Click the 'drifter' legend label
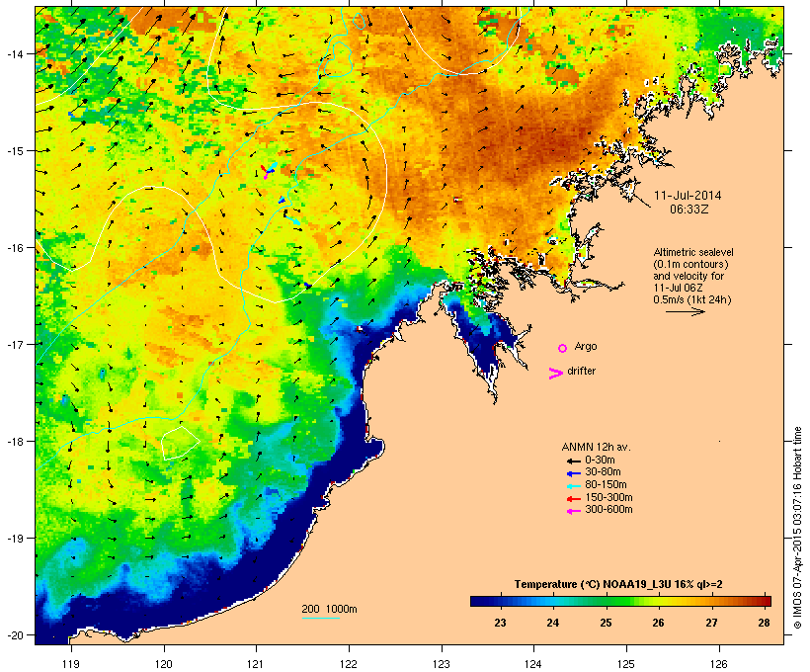Screen dimensions: 810x672 (581, 372)
